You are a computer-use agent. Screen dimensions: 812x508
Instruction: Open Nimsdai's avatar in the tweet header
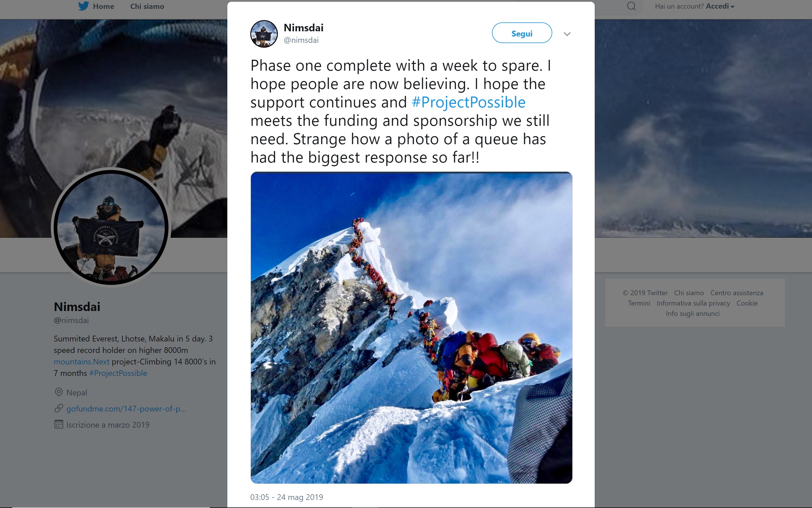264,34
